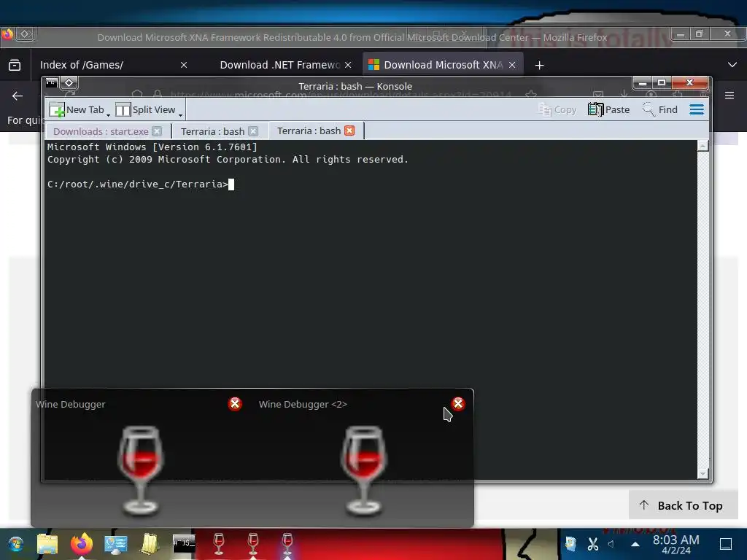Click the Konsole window menu icon in its title bar
Image resolution: width=747 pixels, height=560 pixels.
[x=52, y=83]
